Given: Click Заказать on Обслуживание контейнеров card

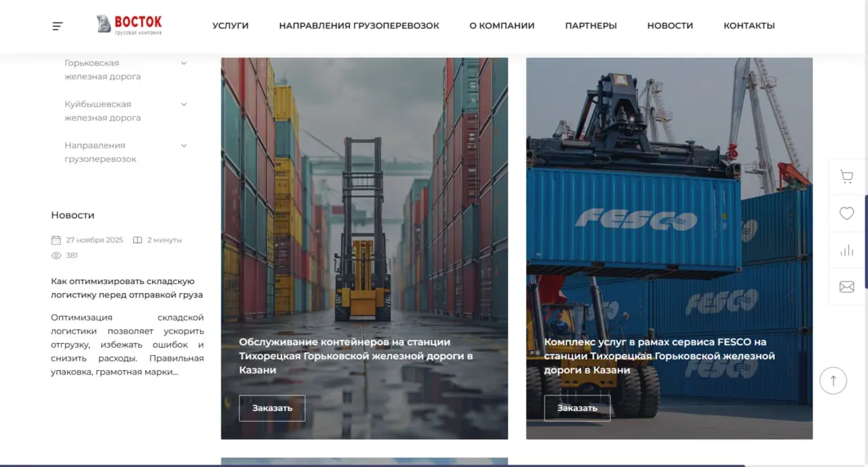Looking at the screenshot, I should 272,408.
